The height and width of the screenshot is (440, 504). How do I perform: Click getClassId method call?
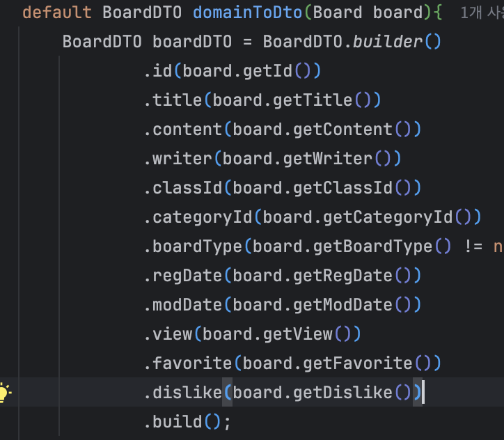tap(343, 188)
